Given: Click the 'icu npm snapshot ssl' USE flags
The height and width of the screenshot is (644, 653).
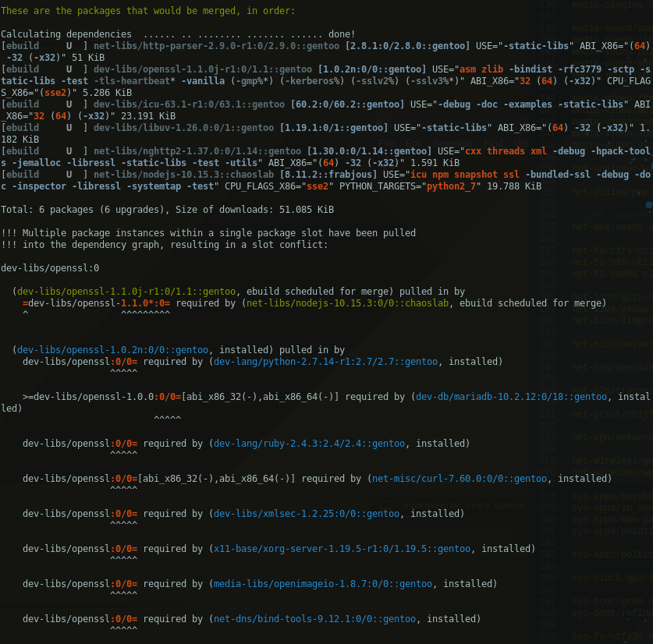Looking at the screenshot, I should click(465, 174).
